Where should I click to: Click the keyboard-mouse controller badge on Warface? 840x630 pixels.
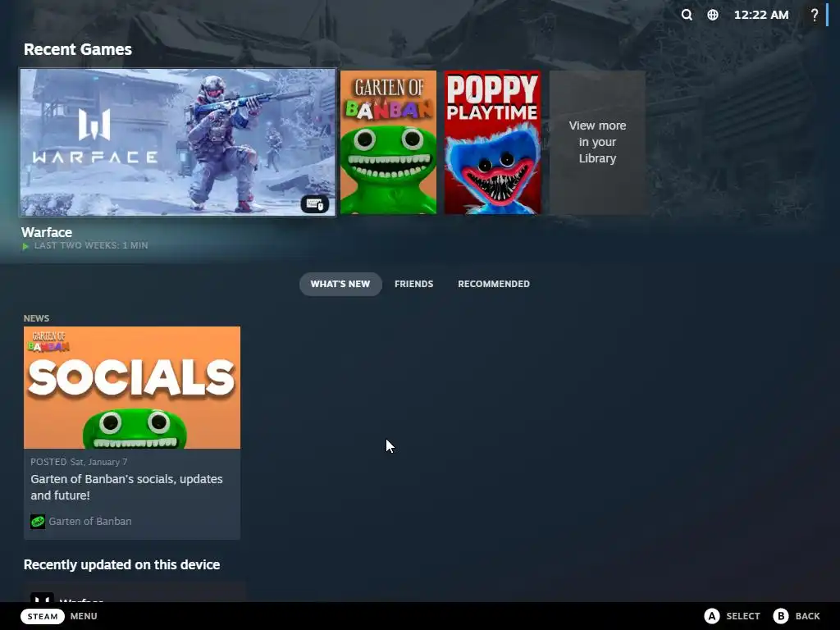(x=315, y=204)
